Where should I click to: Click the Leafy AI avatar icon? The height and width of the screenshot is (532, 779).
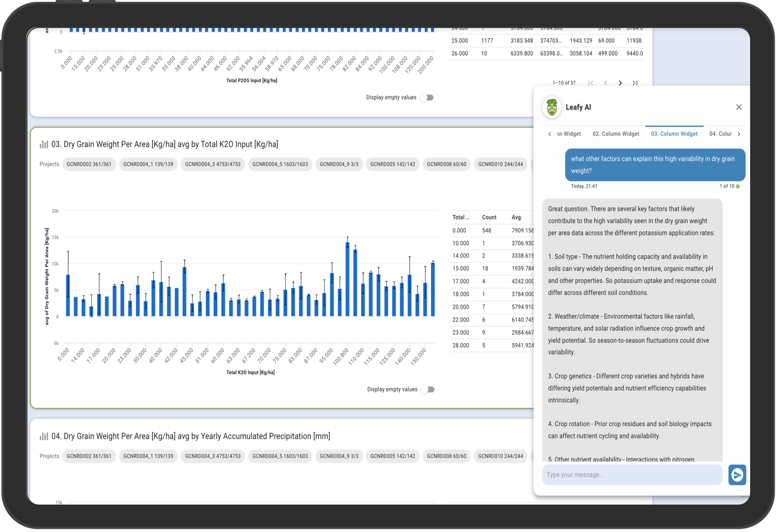(x=552, y=107)
